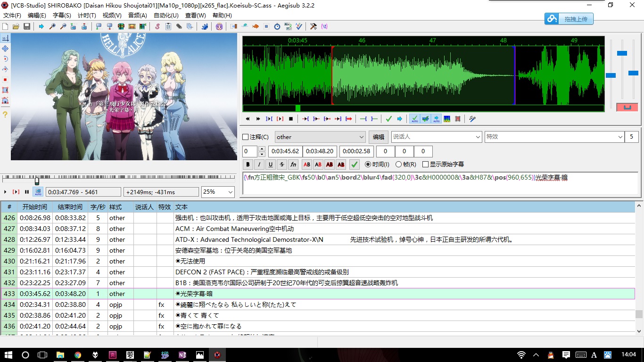
Task: Click the video seek bar slider
Action: coord(37,181)
